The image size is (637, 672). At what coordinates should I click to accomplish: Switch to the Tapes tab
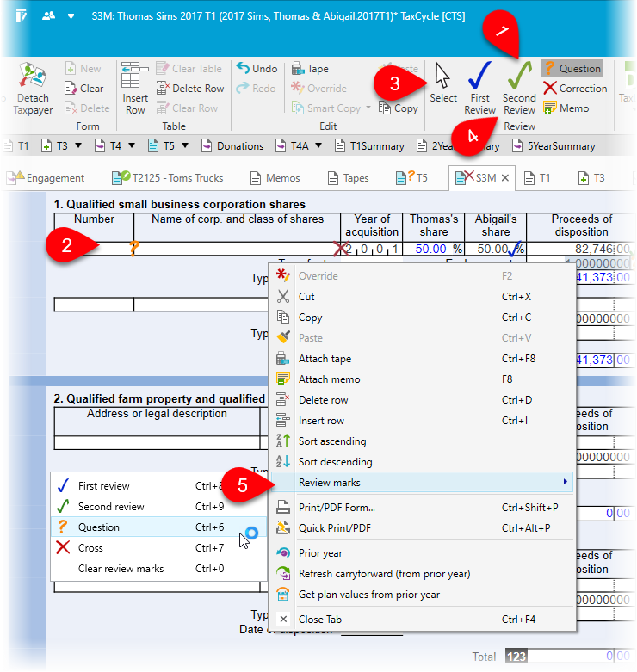349,178
